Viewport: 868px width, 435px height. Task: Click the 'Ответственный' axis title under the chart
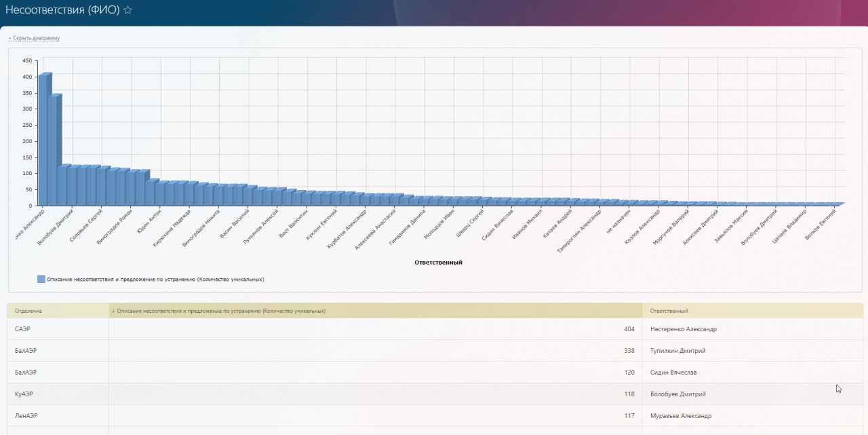point(438,263)
